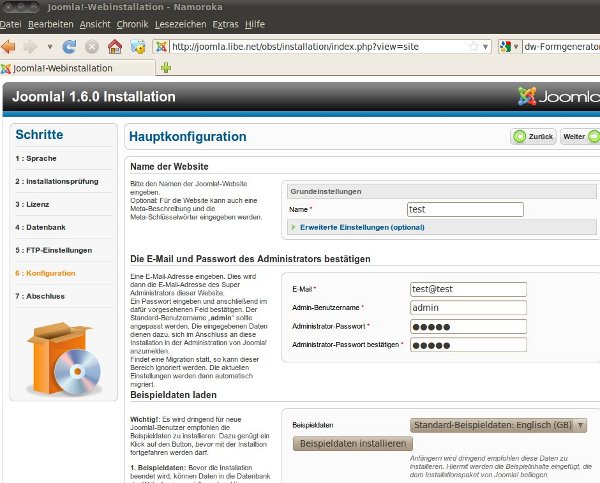
Task: Click the Beispieldaten installieren button
Action: coord(353,444)
